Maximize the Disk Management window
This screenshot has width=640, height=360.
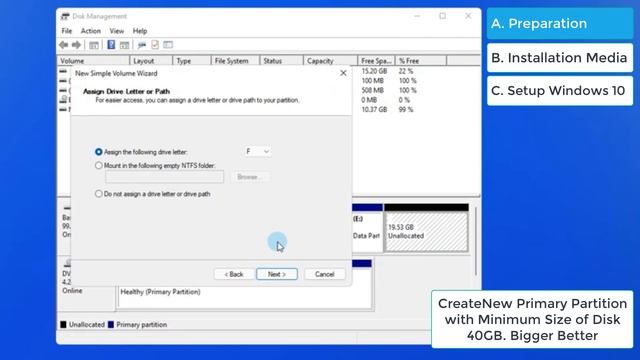pos(442,16)
